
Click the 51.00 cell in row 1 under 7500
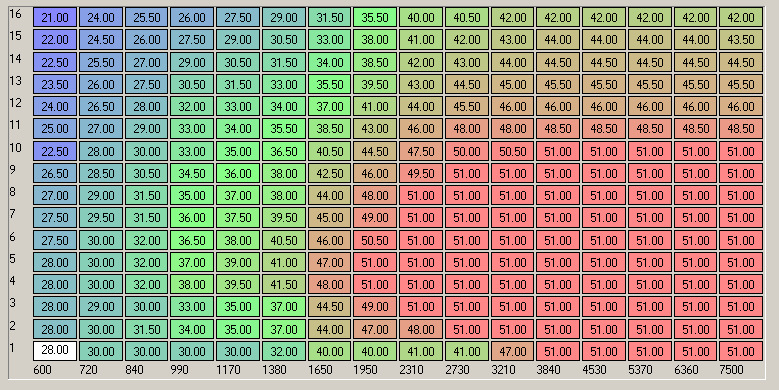[x=741, y=351]
